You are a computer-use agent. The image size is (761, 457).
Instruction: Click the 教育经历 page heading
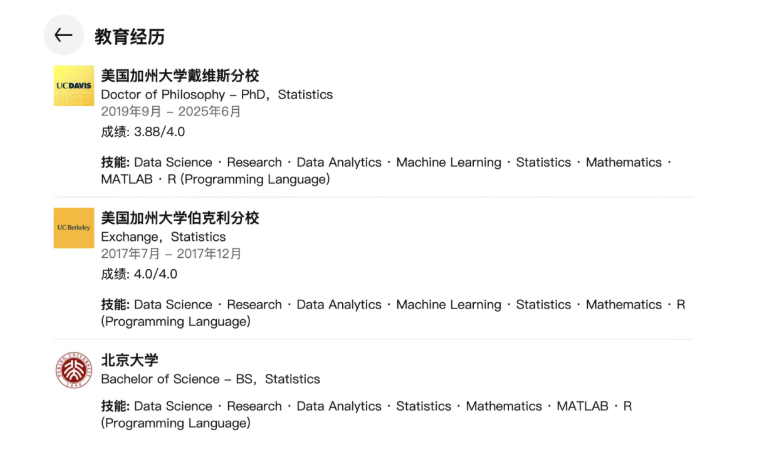pos(130,37)
